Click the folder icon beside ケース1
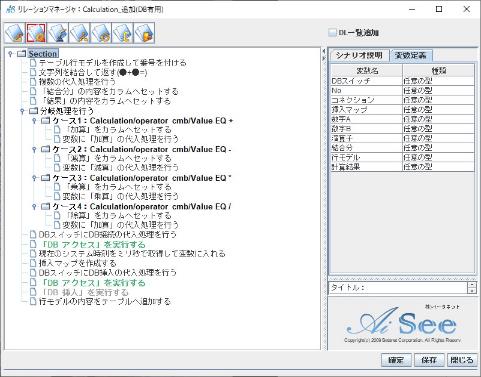Screen dimensions: 481x377 click(x=45, y=120)
